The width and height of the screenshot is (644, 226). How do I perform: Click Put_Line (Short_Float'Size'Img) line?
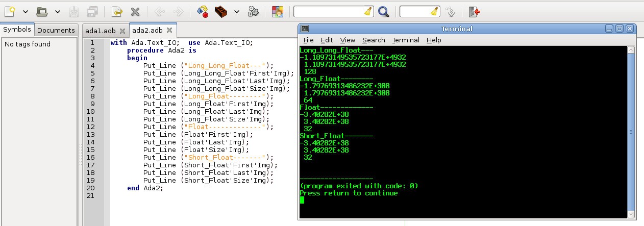(208, 181)
